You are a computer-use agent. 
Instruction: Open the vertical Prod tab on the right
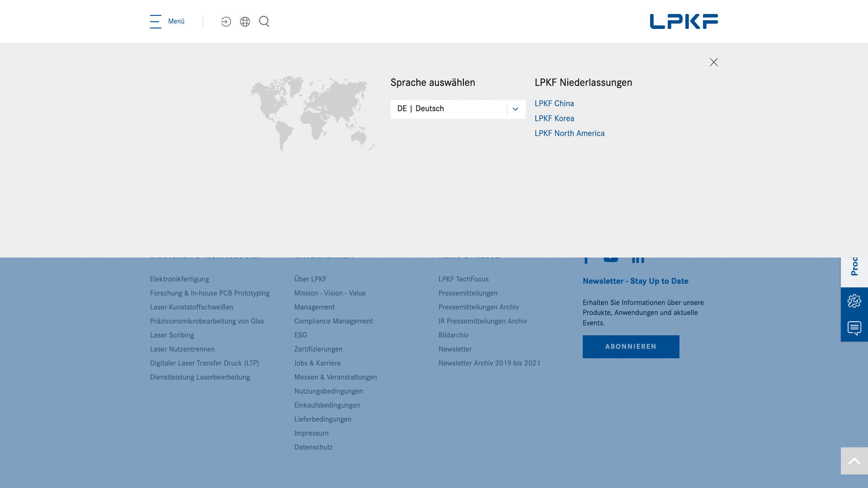tap(854, 267)
